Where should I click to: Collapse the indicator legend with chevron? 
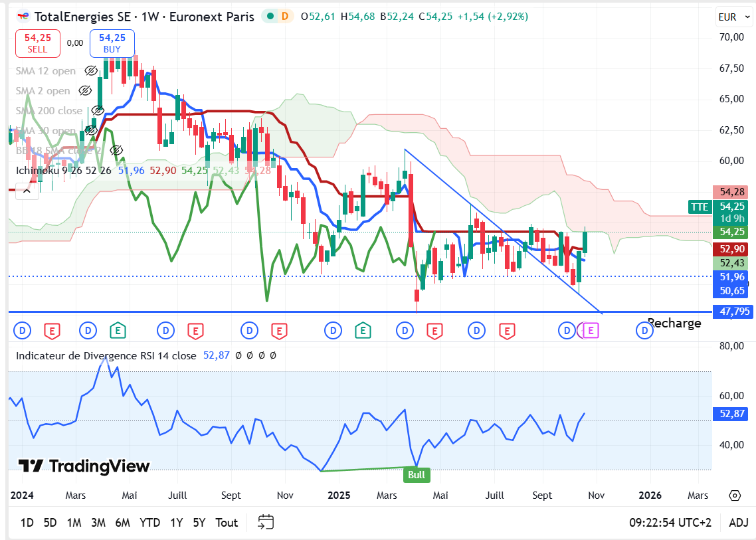(x=27, y=191)
